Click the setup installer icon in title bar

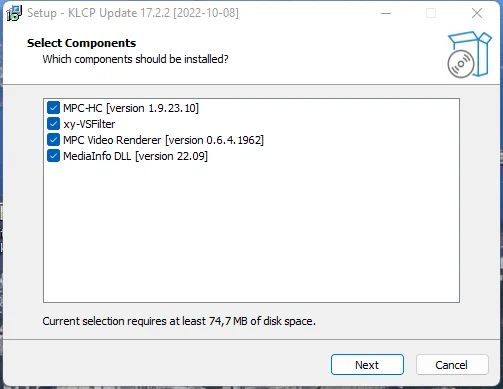pos(14,13)
